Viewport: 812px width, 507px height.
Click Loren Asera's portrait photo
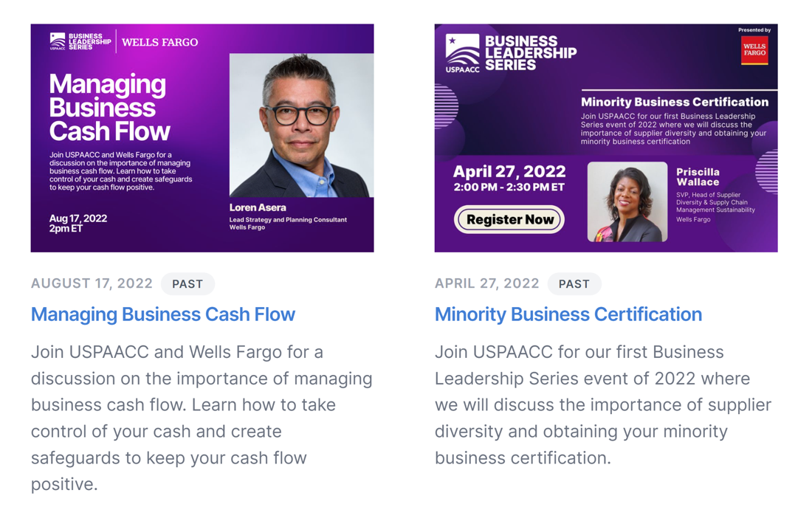tap(301, 125)
